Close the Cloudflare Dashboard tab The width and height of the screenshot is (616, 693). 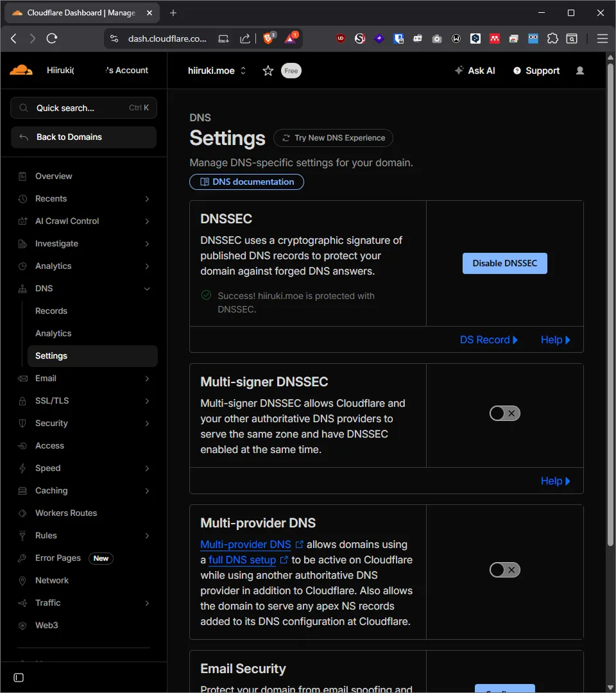[150, 13]
